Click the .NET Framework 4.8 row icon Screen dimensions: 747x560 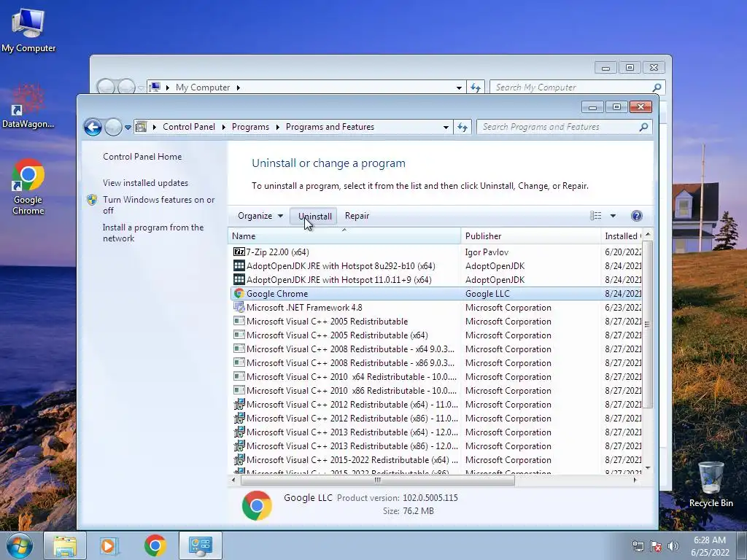[x=239, y=308]
